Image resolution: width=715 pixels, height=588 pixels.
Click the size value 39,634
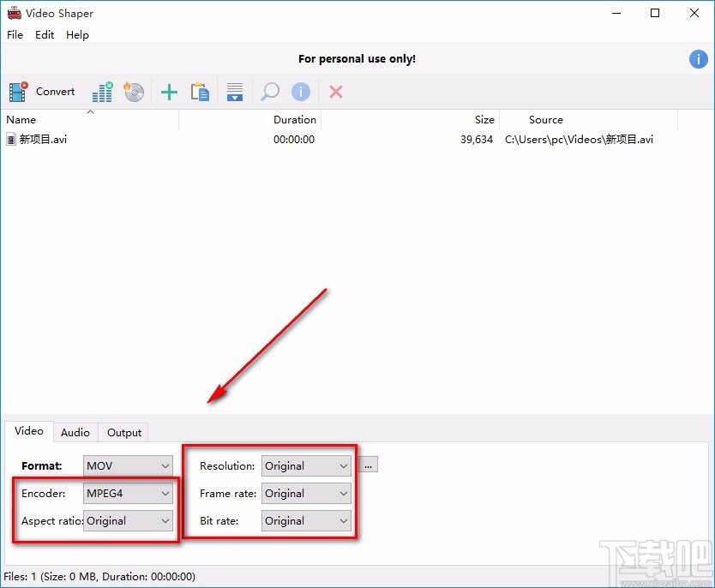point(477,140)
